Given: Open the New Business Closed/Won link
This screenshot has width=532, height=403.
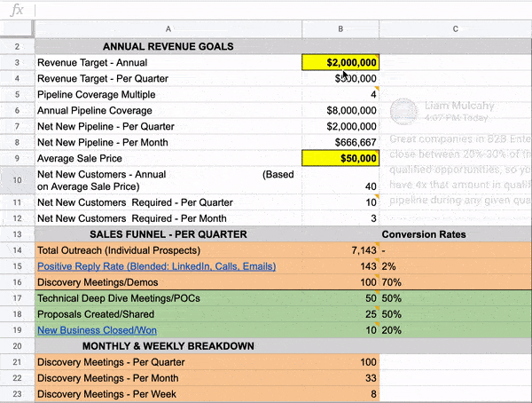Looking at the screenshot, I should point(97,330).
